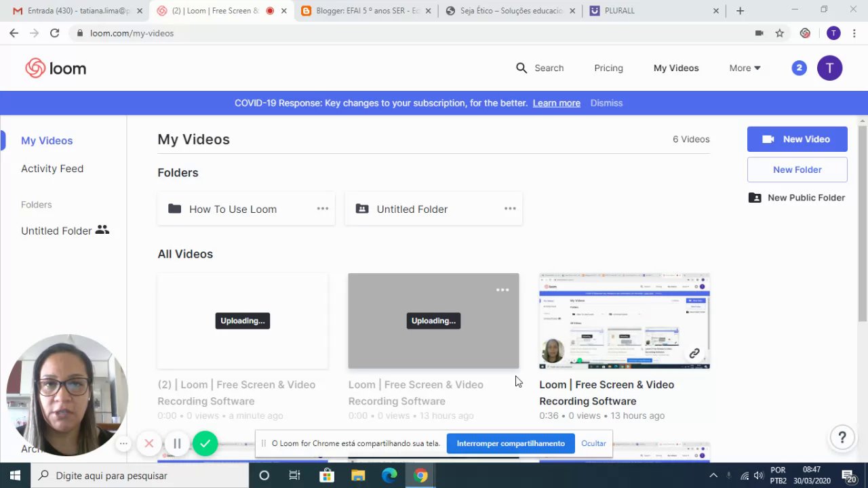Open File Explorer from taskbar
The image size is (868, 488).
[x=357, y=476]
